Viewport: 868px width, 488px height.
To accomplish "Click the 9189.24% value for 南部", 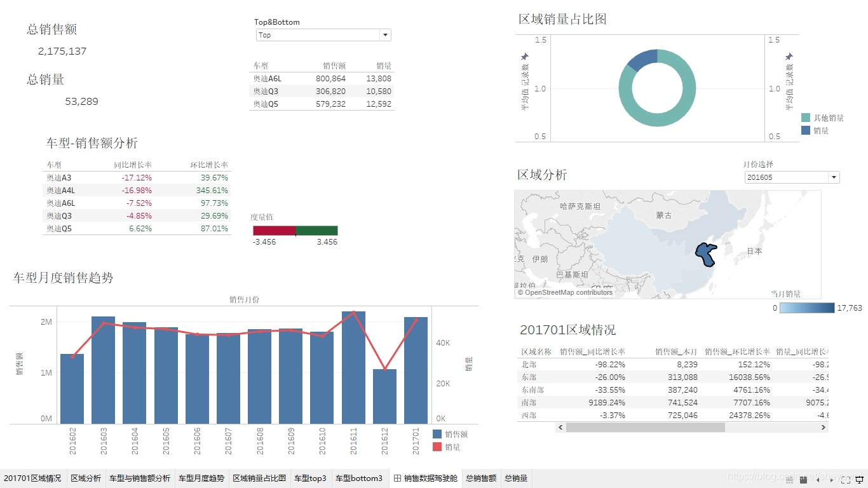I will pyautogui.click(x=604, y=402).
